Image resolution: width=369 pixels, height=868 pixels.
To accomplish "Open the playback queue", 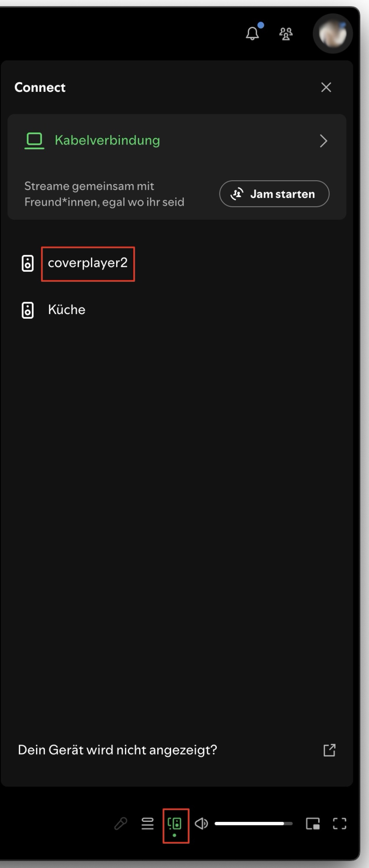I will point(147,823).
